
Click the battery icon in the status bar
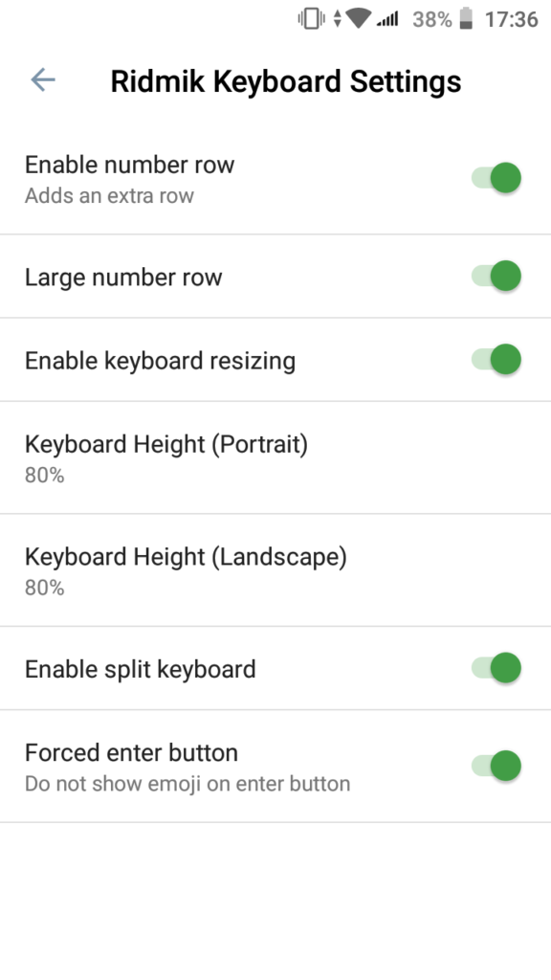click(x=466, y=18)
